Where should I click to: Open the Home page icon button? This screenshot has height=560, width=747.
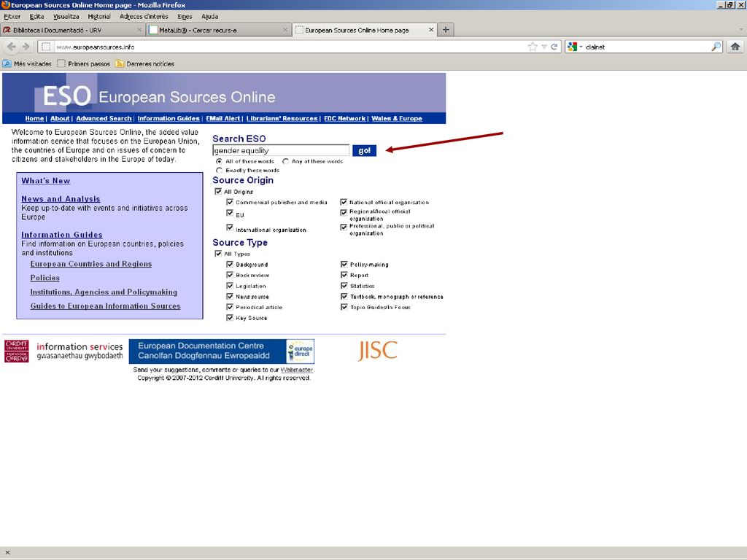735,47
